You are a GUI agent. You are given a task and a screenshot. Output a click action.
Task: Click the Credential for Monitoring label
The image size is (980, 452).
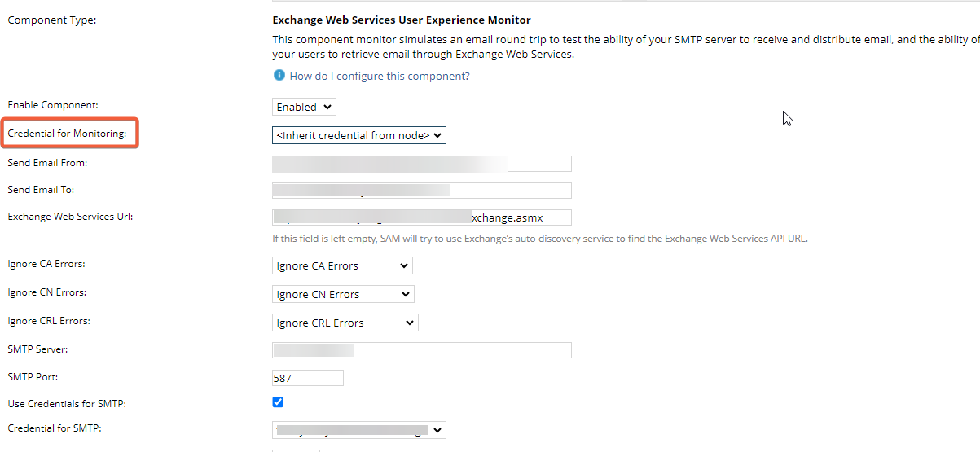[68, 134]
